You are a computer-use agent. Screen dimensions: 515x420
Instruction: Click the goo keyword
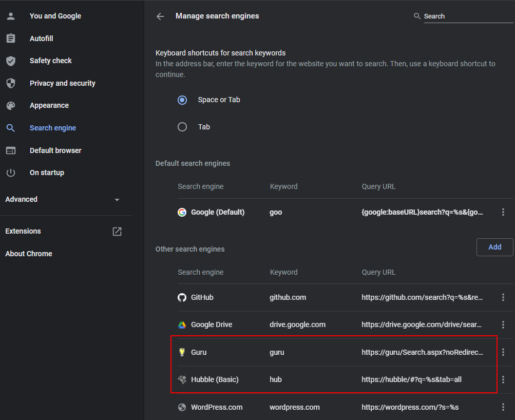[276, 212]
